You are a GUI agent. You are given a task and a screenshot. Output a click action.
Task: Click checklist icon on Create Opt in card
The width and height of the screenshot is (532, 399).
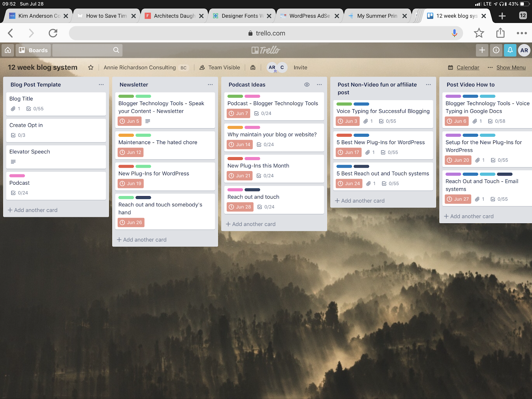click(x=13, y=135)
